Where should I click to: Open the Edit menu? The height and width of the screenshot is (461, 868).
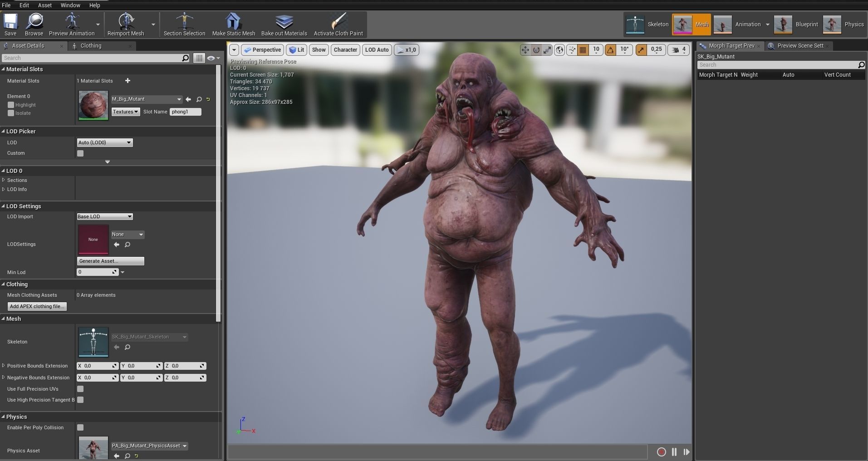coord(24,5)
